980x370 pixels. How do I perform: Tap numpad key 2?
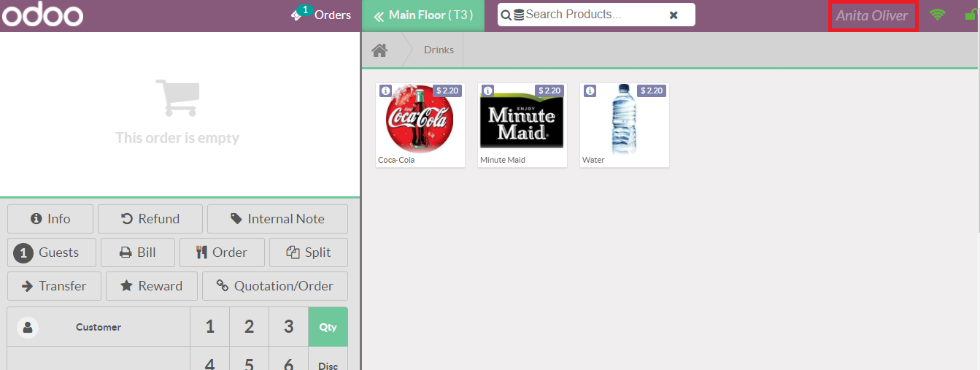tap(250, 327)
